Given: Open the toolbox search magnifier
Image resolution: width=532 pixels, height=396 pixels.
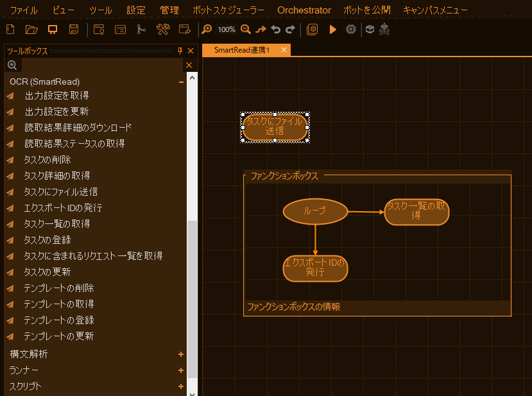Looking at the screenshot, I should coord(12,65).
